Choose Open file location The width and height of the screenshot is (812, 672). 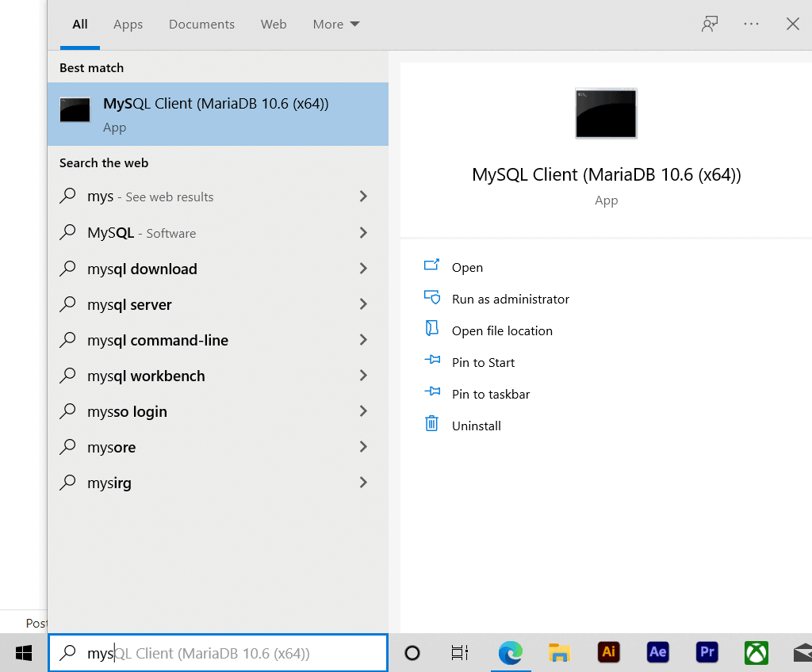click(502, 330)
